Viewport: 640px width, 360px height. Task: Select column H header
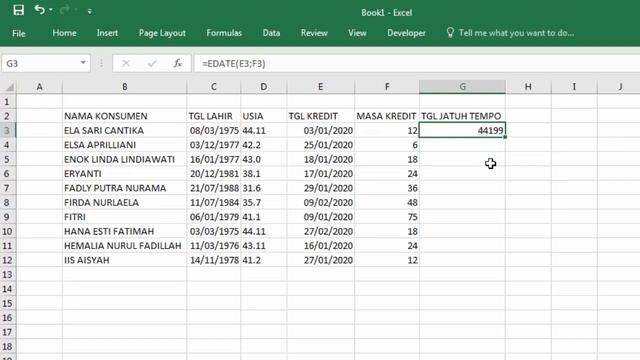pos(528,87)
